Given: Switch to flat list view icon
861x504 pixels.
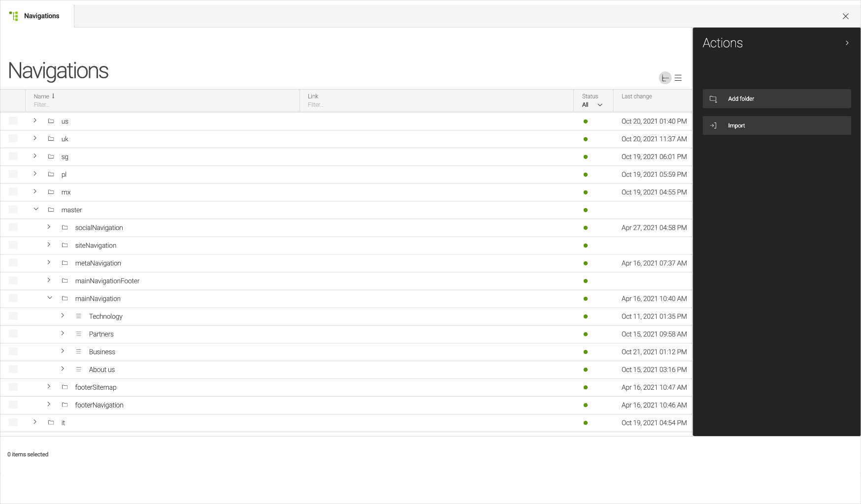Looking at the screenshot, I should 678,78.
